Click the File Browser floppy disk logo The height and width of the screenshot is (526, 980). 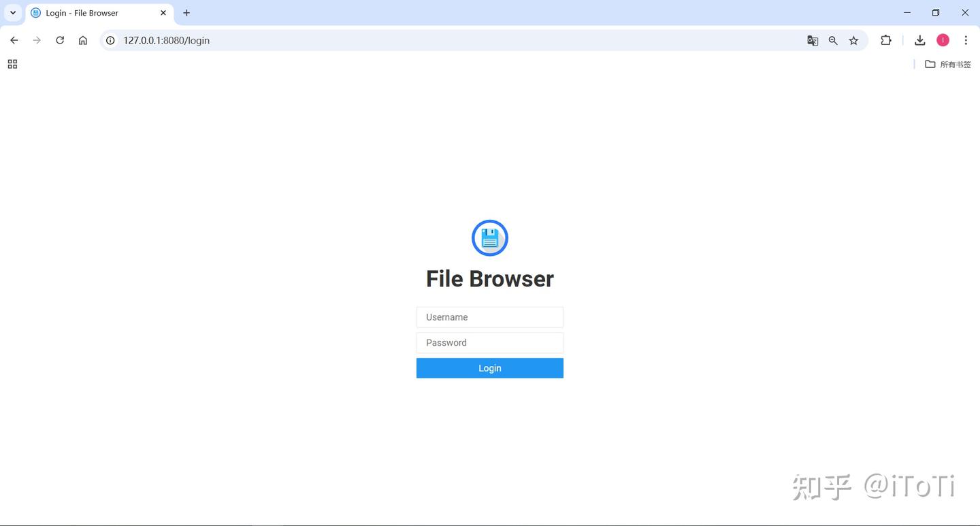[x=489, y=237]
